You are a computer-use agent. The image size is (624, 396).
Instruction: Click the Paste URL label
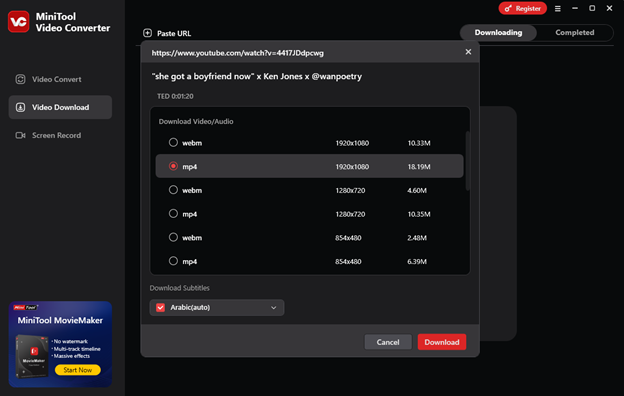[x=174, y=33]
